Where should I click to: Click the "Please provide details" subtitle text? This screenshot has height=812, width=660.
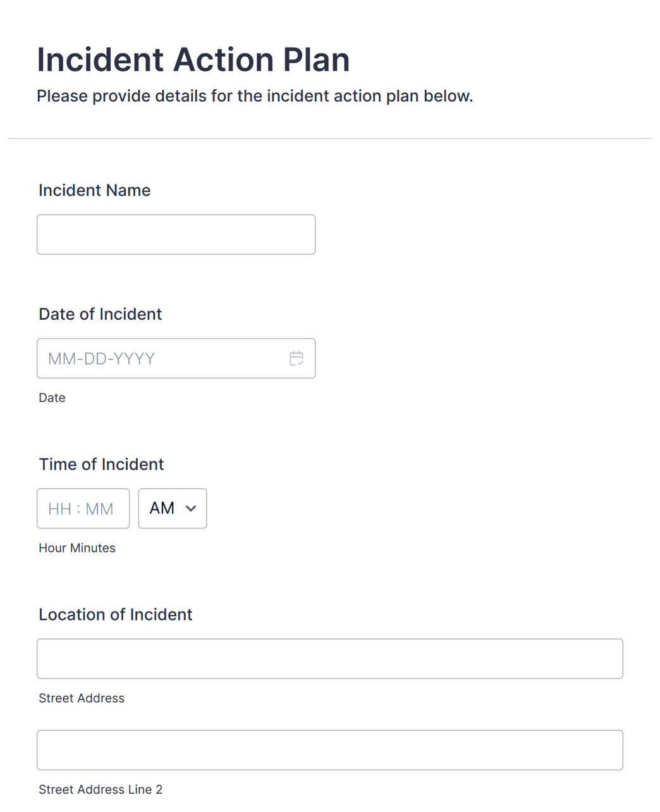[255, 96]
